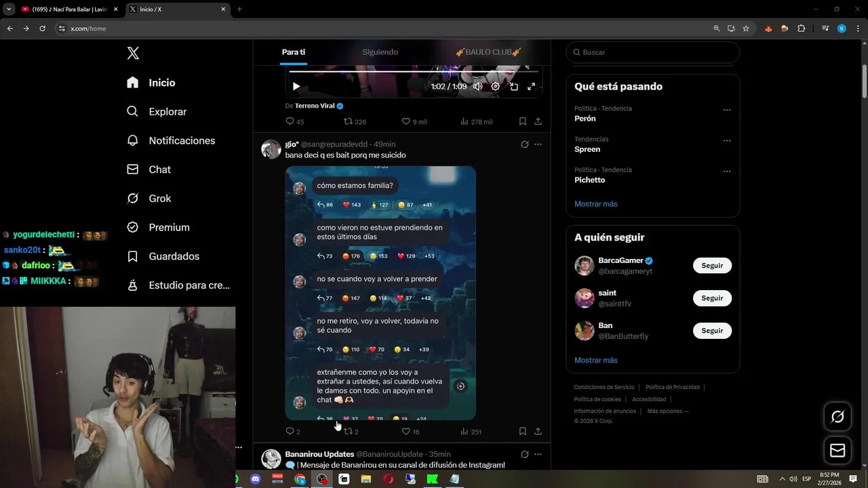Open the gio* post screenshot image
The width and height of the screenshot is (868, 488).
(x=380, y=293)
